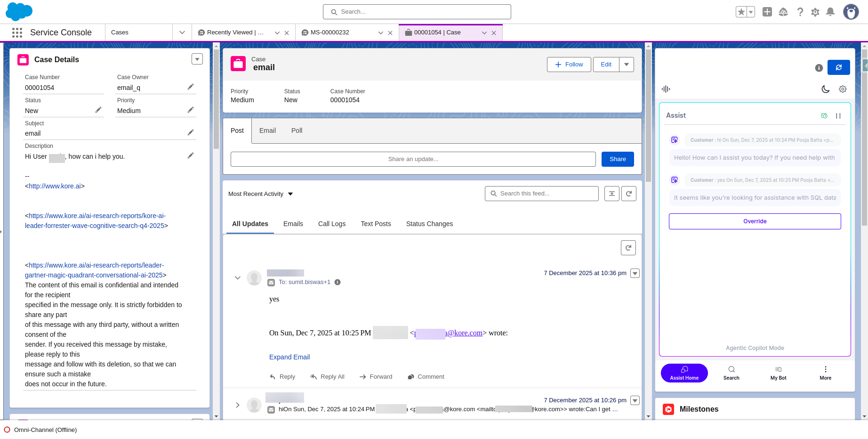Screen dimensions: 868x439
Task: Open the dropdown next to Edit button
Action: click(627, 65)
